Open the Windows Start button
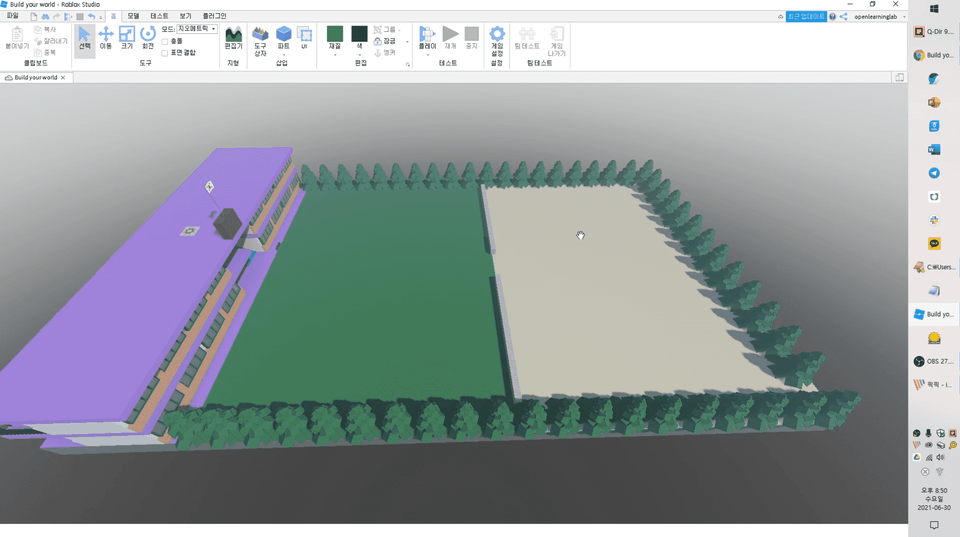 tap(934, 9)
